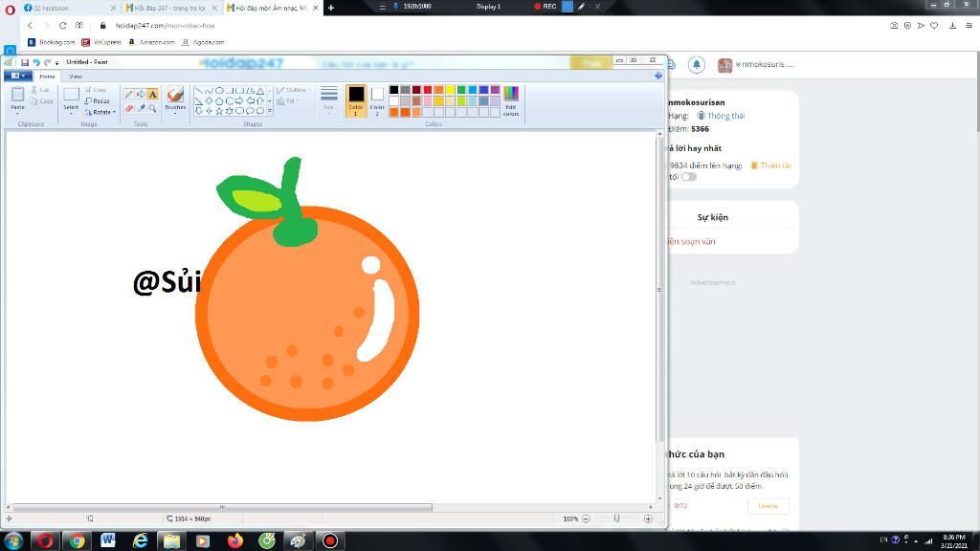Click the Copy button in Clipboard group
Viewport: 980px width, 551px height.
click(x=41, y=101)
